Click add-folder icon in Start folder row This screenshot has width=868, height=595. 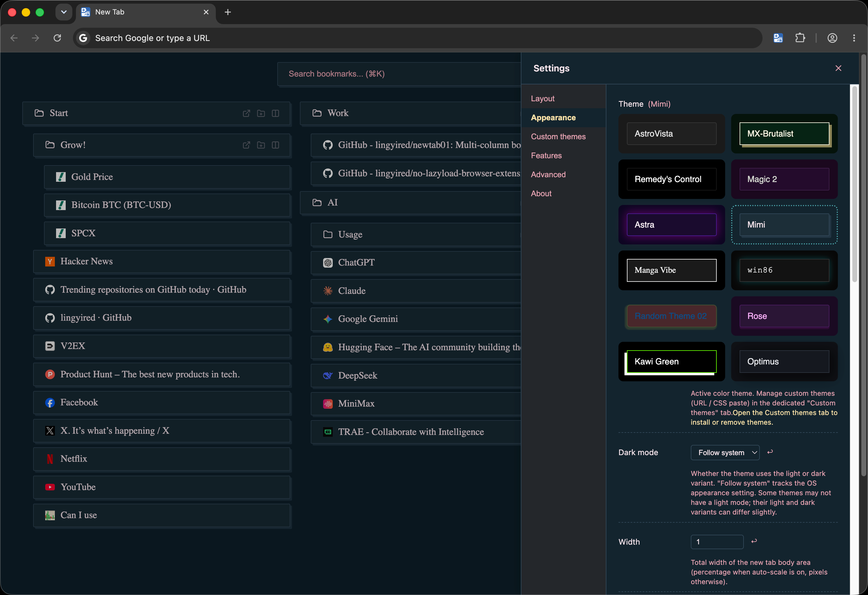click(x=261, y=113)
